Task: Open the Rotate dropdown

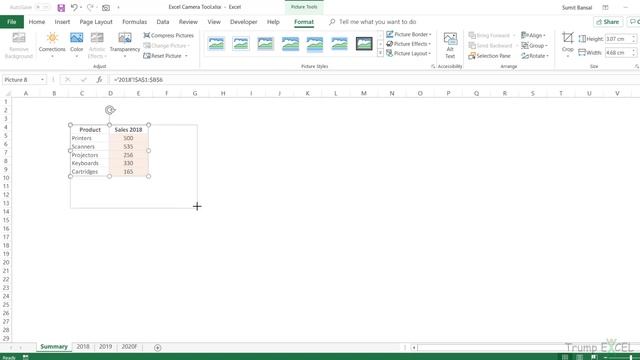Action: (x=535, y=56)
